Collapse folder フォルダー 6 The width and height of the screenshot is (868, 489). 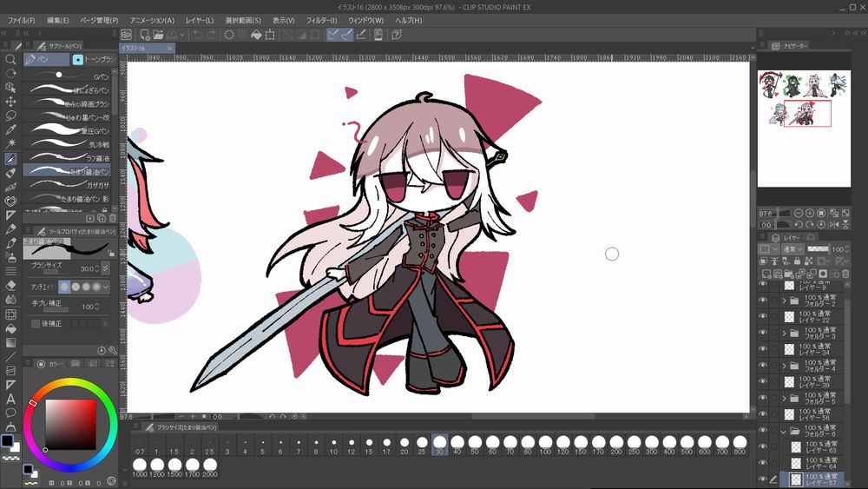tap(783, 431)
